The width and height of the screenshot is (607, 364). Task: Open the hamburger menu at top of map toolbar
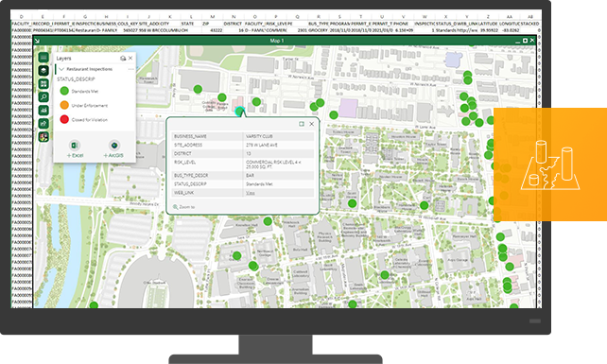tap(43, 58)
